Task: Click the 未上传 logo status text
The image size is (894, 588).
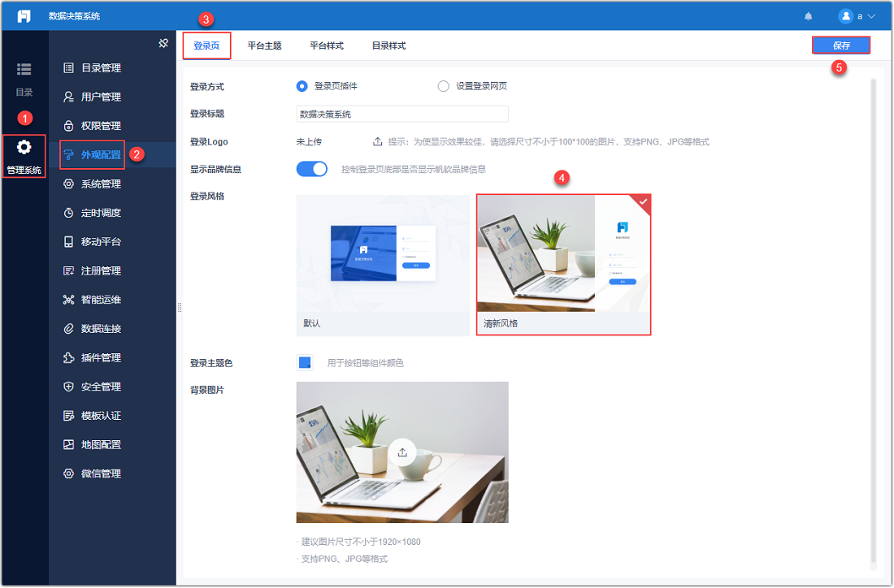Action: pyautogui.click(x=309, y=141)
